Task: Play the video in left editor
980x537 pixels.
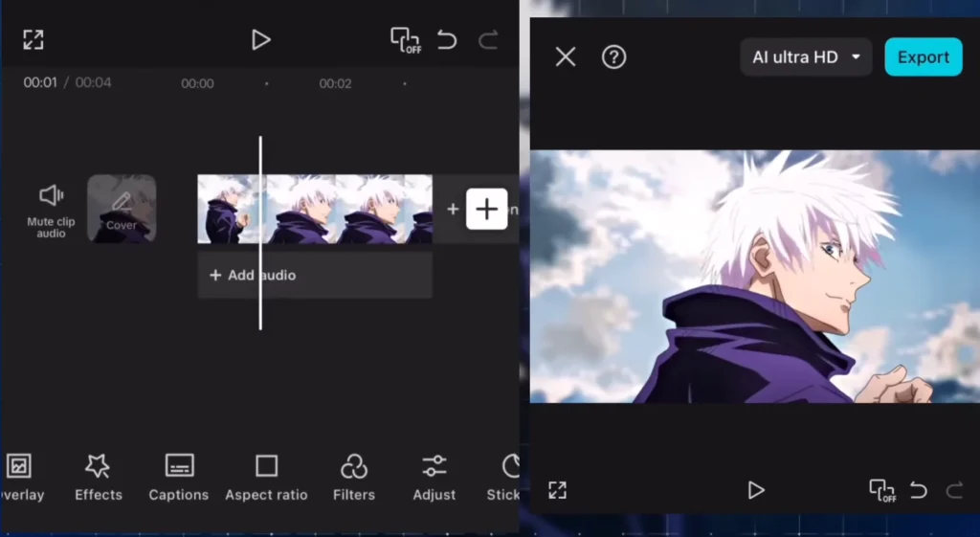Action: 260,40
